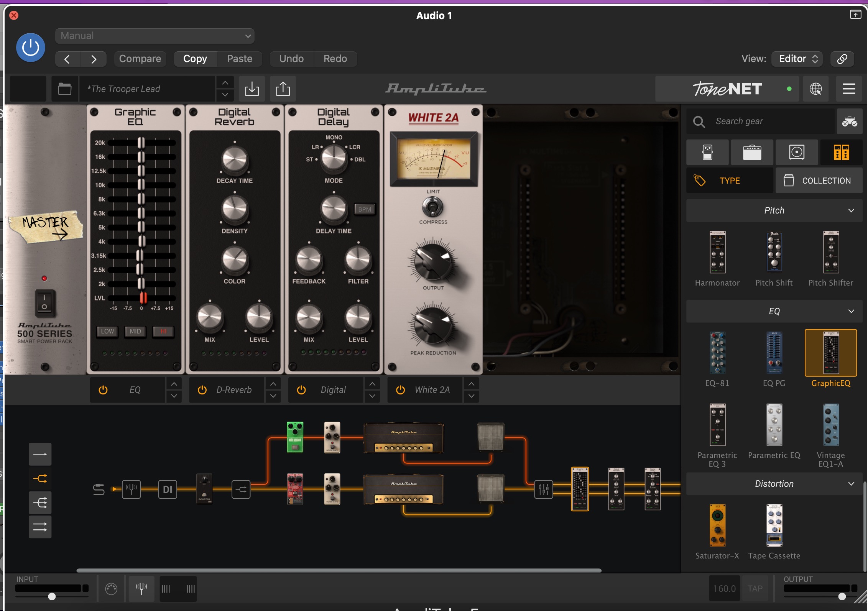Select the Cab gear category tab

tap(796, 152)
